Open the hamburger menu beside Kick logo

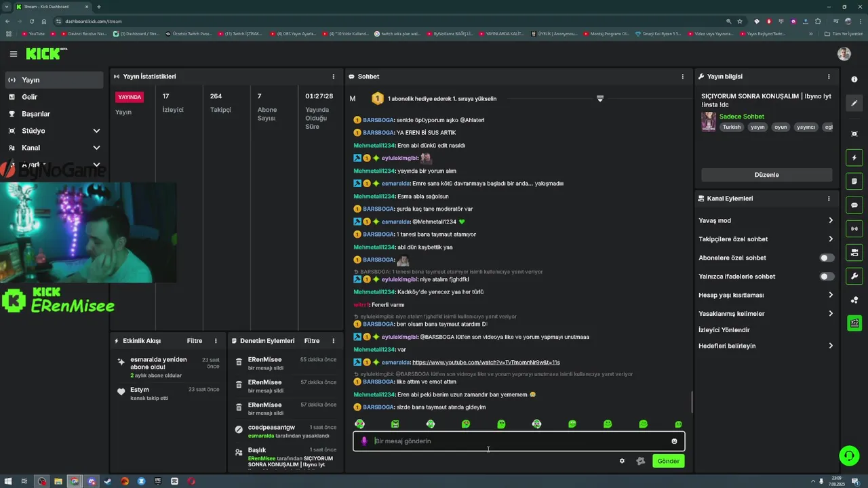[13, 54]
